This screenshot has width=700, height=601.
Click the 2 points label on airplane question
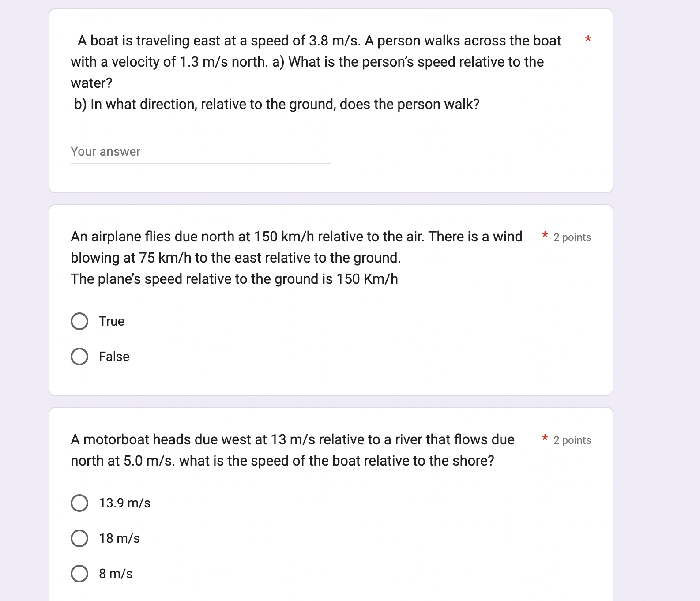coord(572,237)
